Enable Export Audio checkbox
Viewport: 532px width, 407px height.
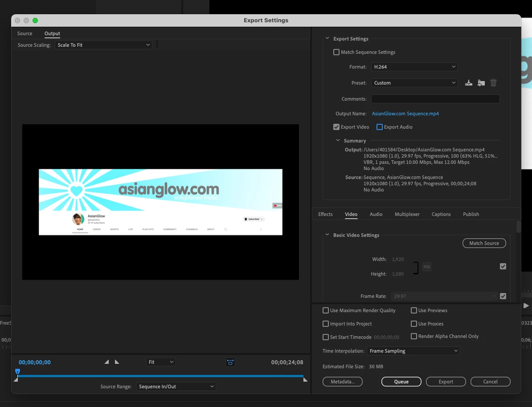coord(380,127)
